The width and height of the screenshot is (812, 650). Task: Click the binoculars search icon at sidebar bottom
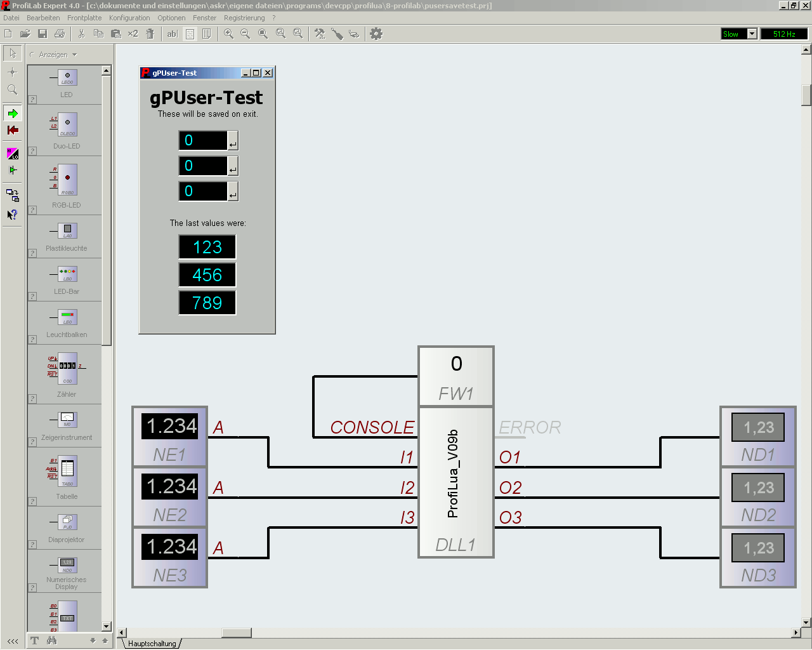coord(52,641)
